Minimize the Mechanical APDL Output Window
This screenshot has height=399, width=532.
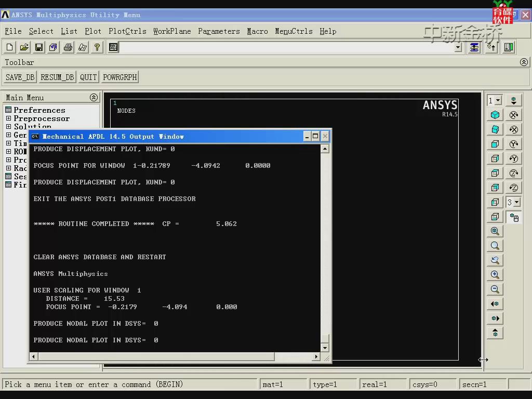pos(307,137)
